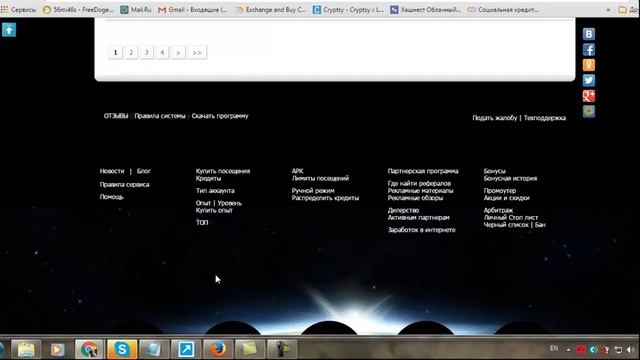Open Новости footer link

click(112, 171)
